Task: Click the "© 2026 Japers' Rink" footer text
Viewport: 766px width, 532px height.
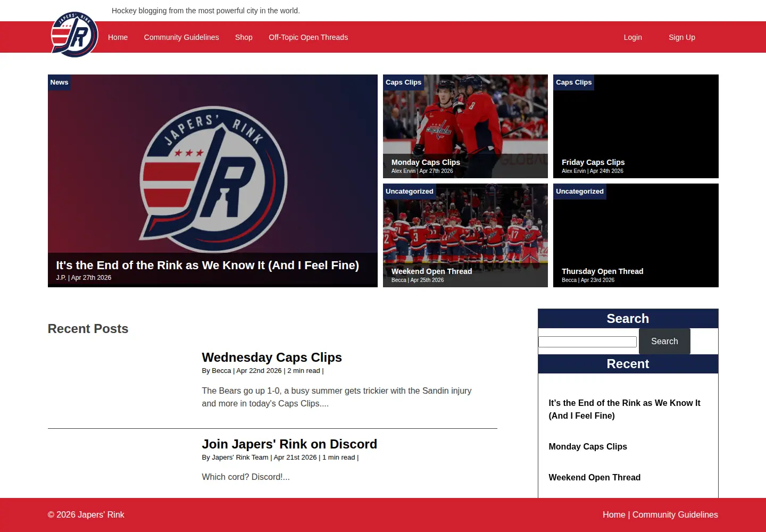Action: pos(86,514)
